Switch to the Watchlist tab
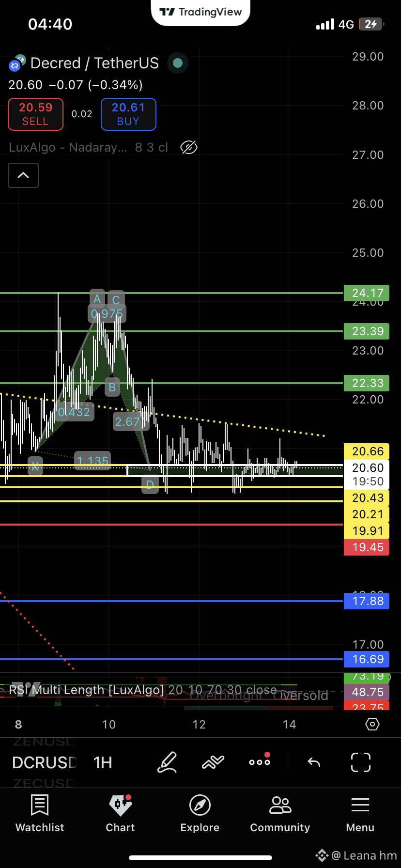 40,814
